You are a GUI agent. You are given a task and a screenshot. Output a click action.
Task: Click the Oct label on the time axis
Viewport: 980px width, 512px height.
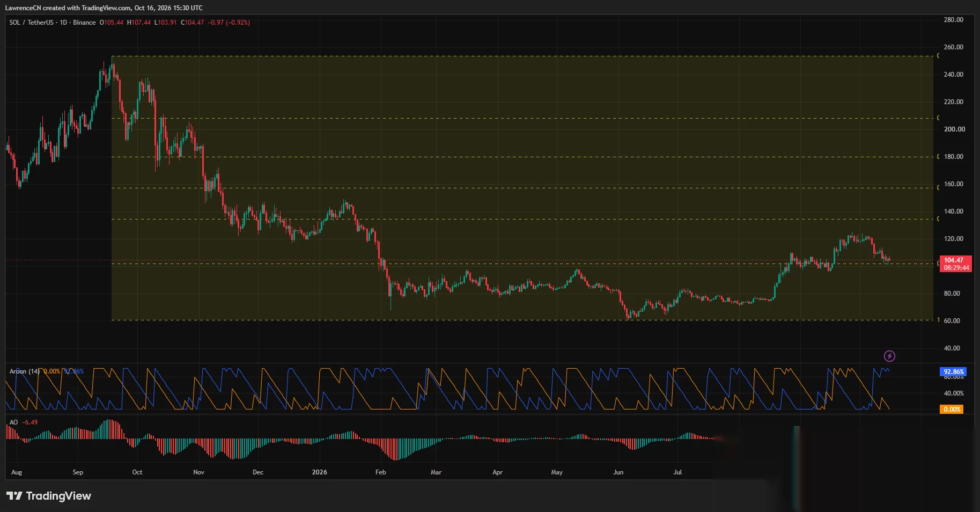click(x=137, y=472)
